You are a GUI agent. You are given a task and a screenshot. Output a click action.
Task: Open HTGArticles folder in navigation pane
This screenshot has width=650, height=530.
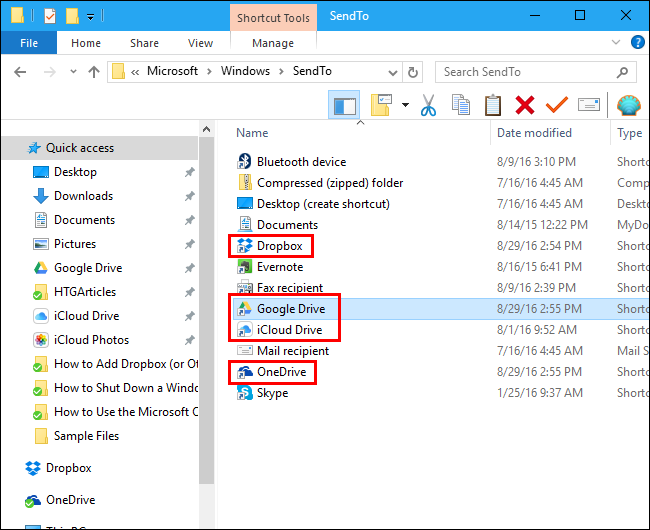click(x=75, y=292)
